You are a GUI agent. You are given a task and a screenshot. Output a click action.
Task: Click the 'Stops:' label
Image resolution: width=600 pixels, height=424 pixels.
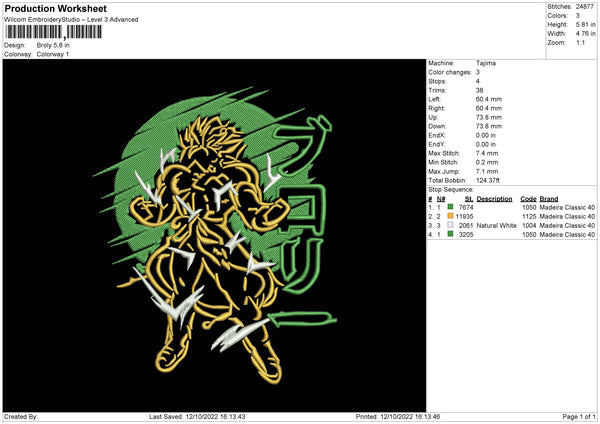pos(437,81)
